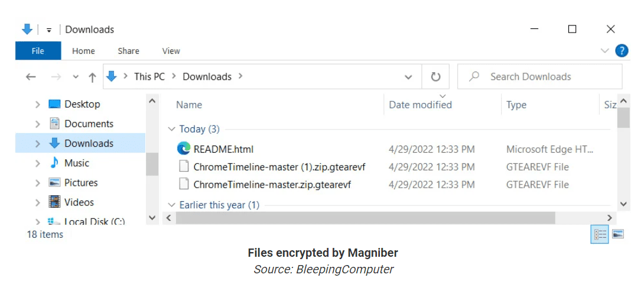The height and width of the screenshot is (284, 644).
Task: Click the Help question mark icon
Action: (622, 51)
